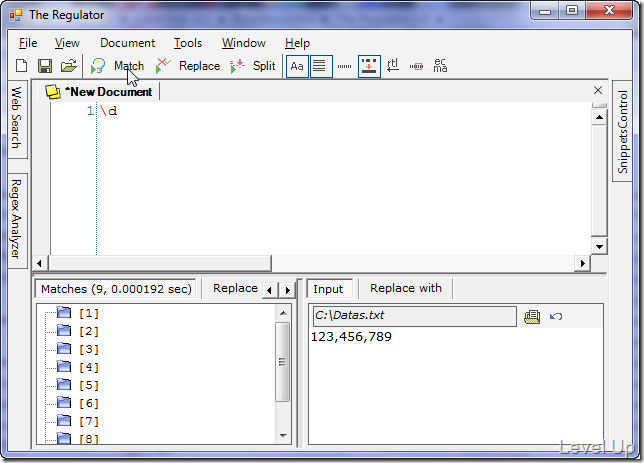644x463 pixels.
Task: Click matches list scrollbar thumb
Action: coord(283,362)
